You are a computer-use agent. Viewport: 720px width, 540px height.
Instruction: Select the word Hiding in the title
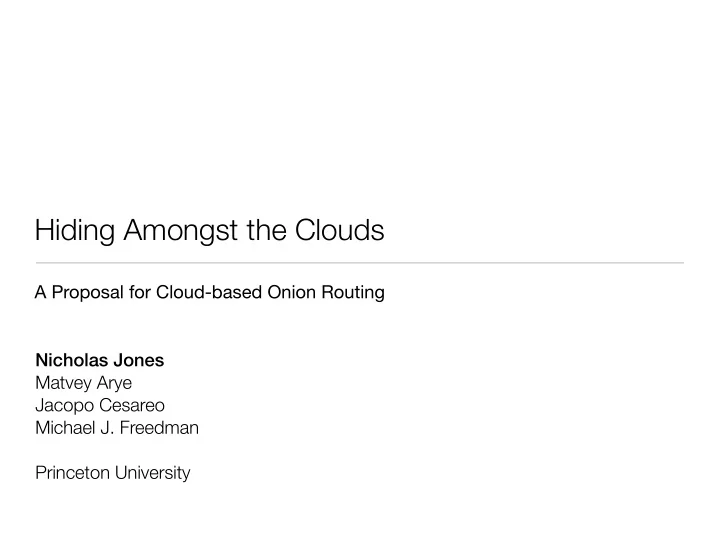(x=75, y=231)
